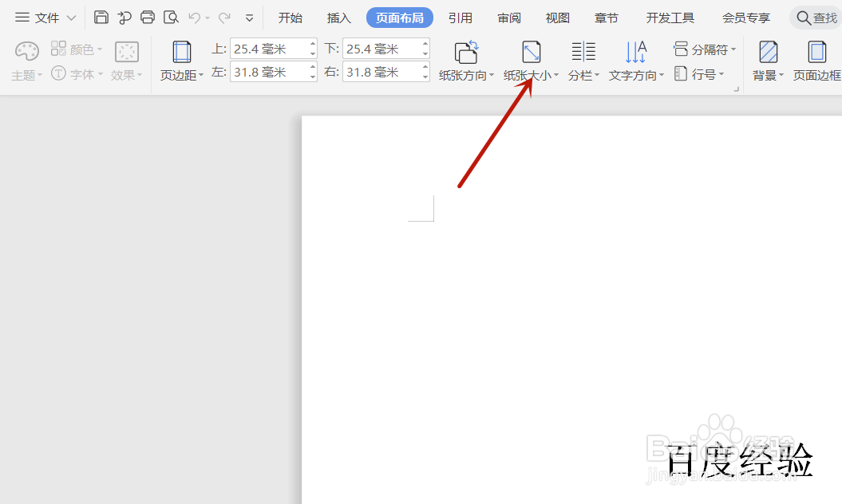Open the 页边距 margins dropdown
This screenshot has height=504, width=842.
[181, 61]
